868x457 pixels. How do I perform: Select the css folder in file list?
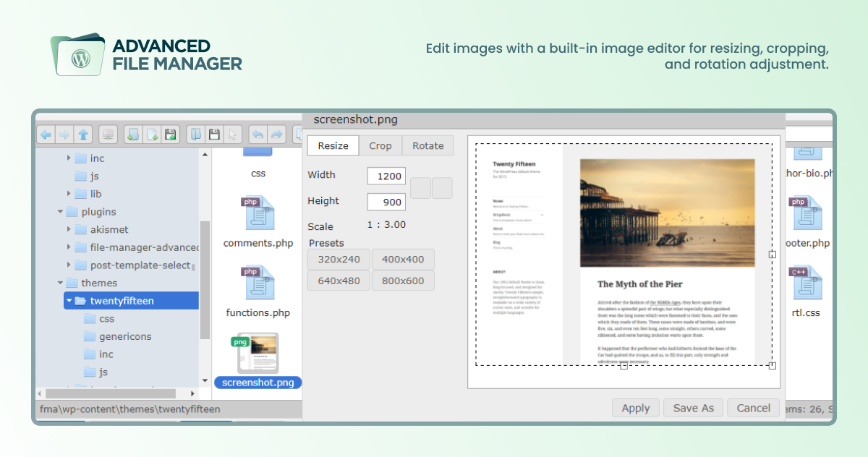[258, 150]
